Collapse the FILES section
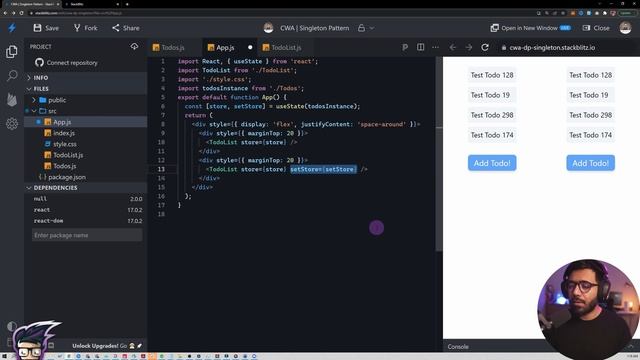The height and width of the screenshot is (360, 640). (x=86, y=89)
